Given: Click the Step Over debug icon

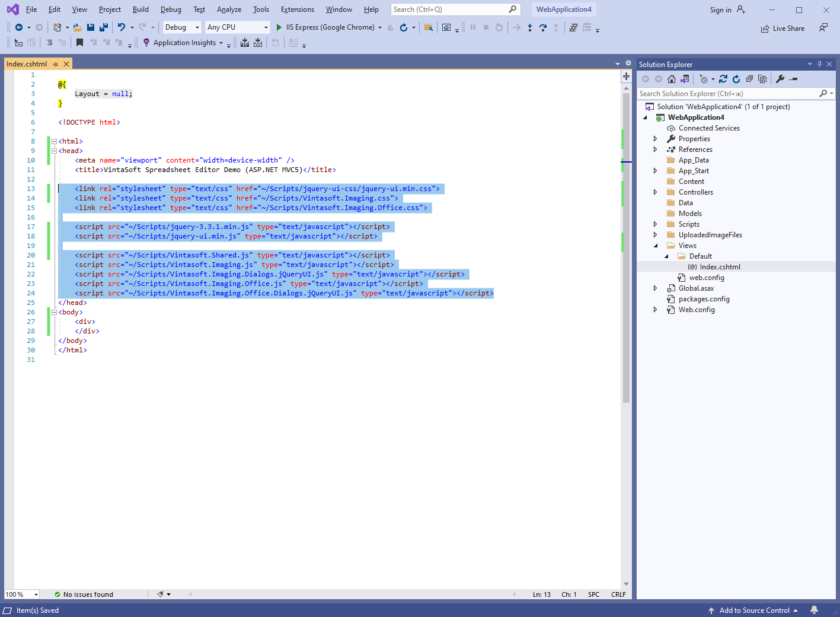Looking at the screenshot, I should click(x=543, y=27).
